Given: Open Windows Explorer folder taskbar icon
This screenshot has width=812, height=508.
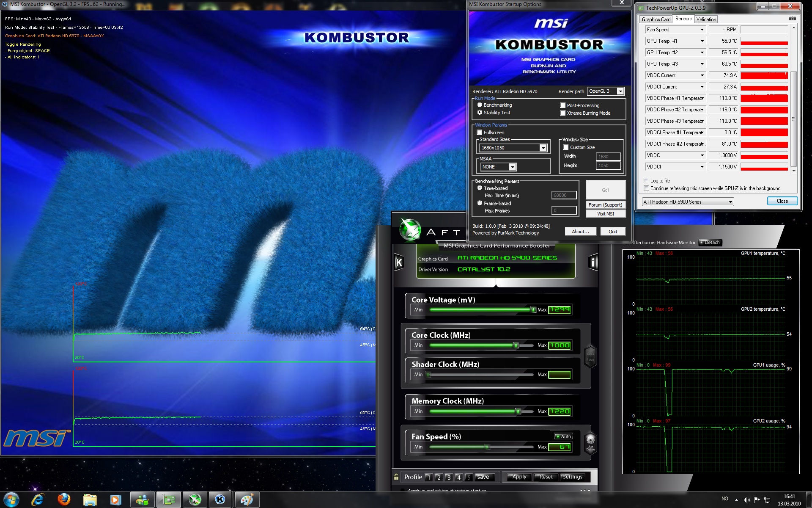Looking at the screenshot, I should [x=90, y=500].
